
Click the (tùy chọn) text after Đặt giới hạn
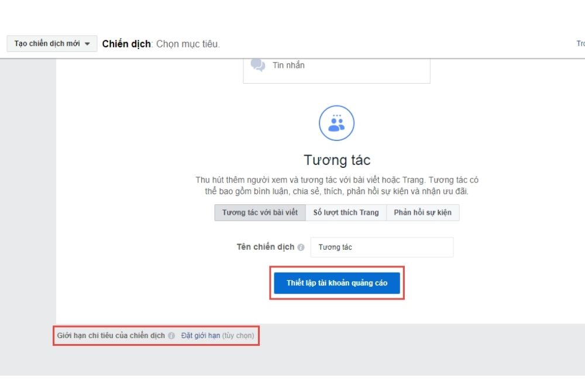click(x=238, y=336)
